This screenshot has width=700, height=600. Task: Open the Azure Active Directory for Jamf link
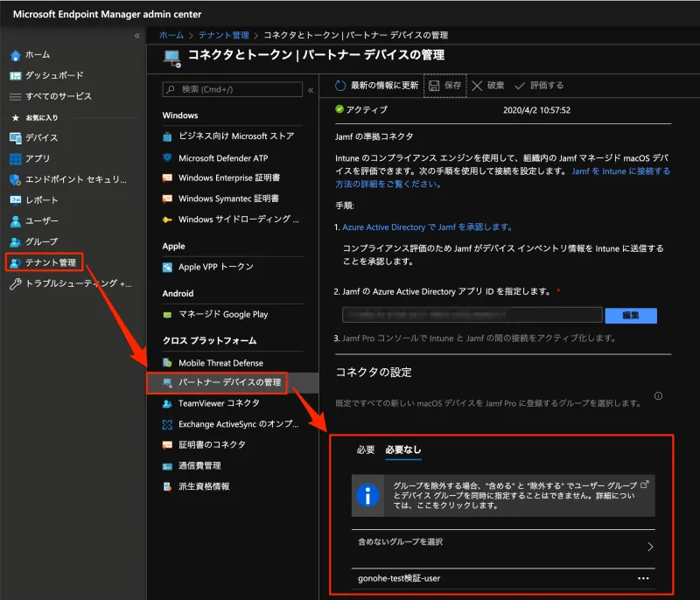point(427,227)
